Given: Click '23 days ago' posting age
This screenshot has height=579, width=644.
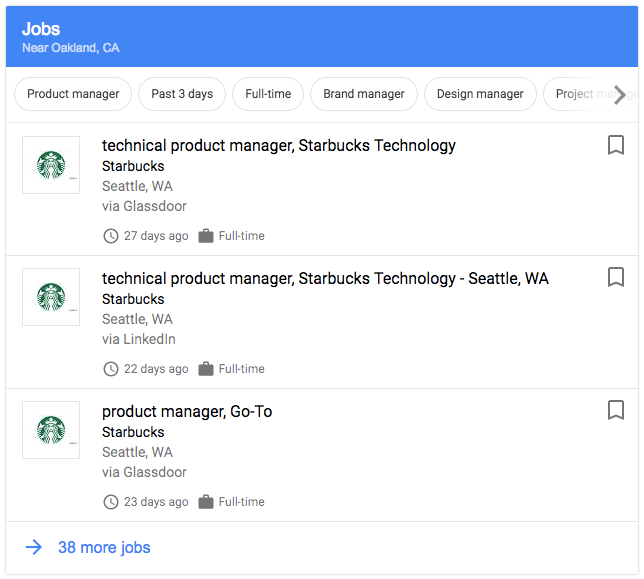Looking at the screenshot, I should [x=156, y=502].
